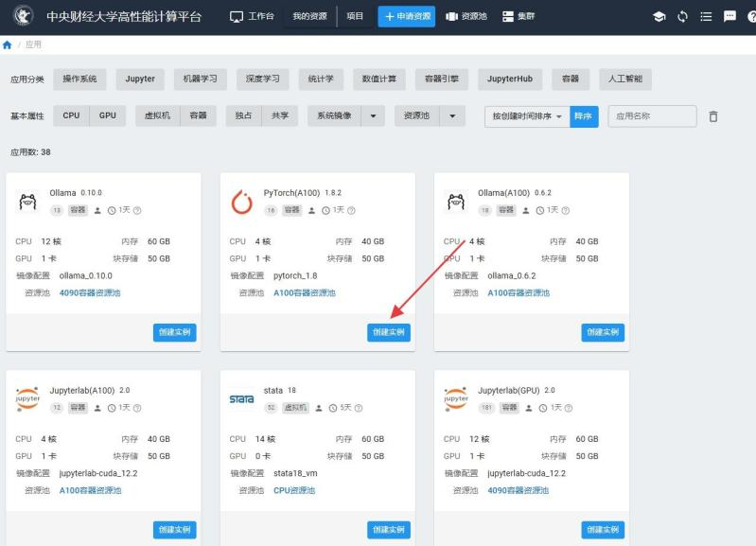The height and width of the screenshot is (546, 756).
Task: Open the chat message icon
Action: [730, 16]
